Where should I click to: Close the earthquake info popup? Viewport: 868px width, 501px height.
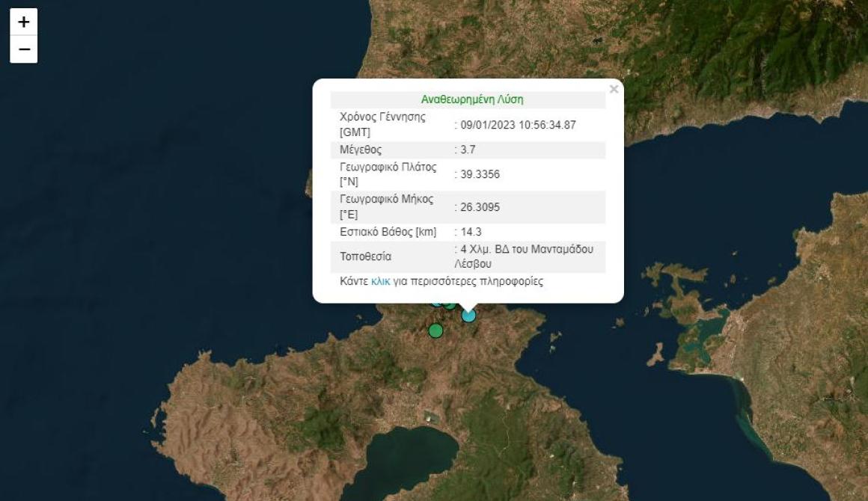tap(614, 90)
